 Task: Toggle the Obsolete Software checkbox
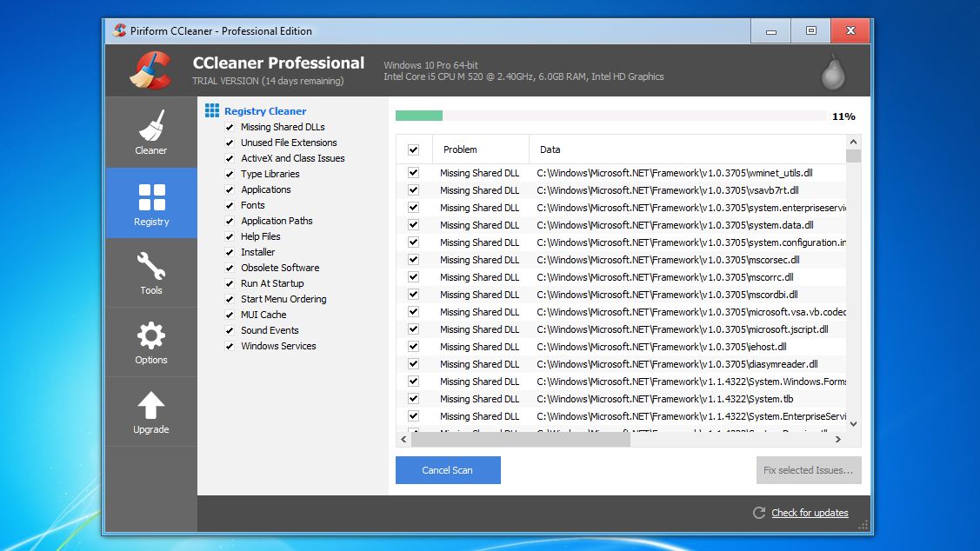point(230,268)
